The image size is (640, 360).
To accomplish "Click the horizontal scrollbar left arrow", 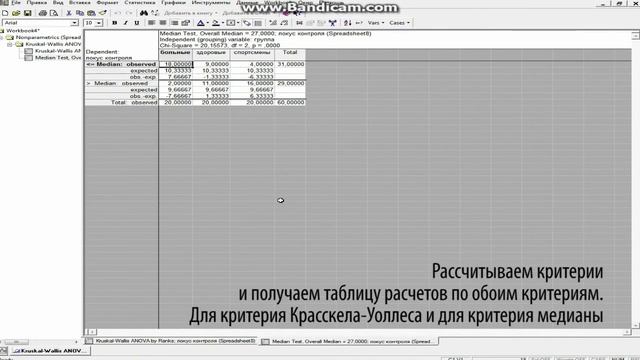I will (92, 332).
